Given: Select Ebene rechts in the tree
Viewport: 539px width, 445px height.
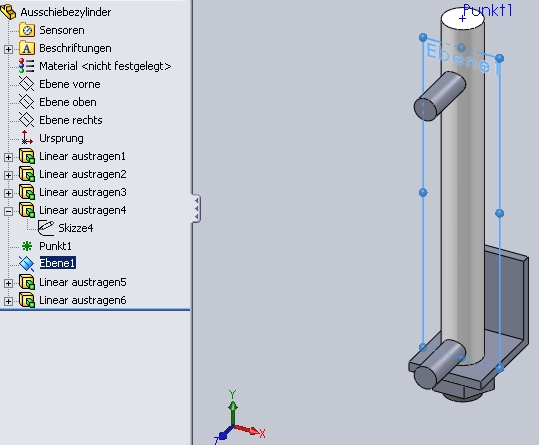Looking at the screenshot, I should coord(70,120).
